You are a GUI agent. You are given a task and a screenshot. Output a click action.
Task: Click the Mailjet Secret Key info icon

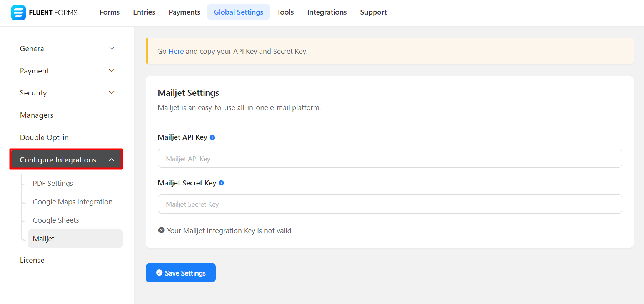pyautogui.click(x=221, y=183)
